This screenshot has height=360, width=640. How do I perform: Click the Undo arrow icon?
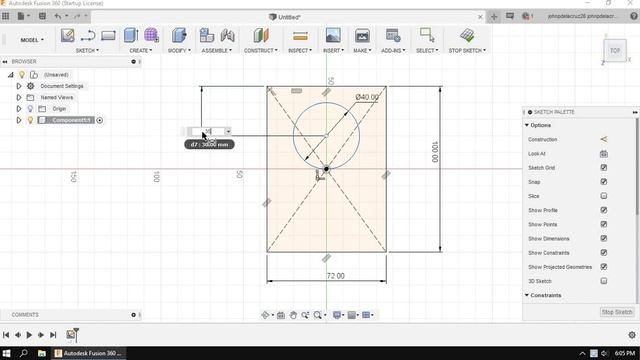pyautogui.click(x=58, y=16)
